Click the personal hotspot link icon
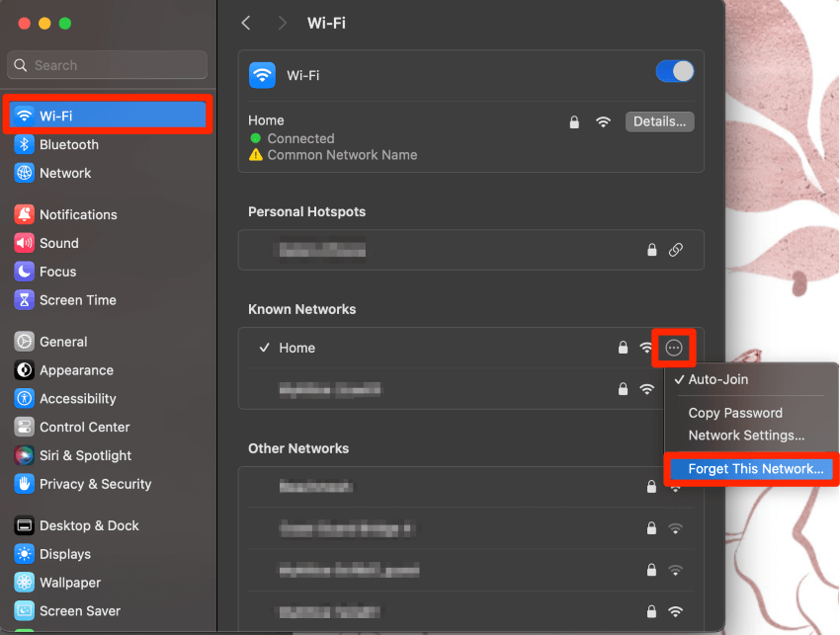 click(x=676, y=250)
